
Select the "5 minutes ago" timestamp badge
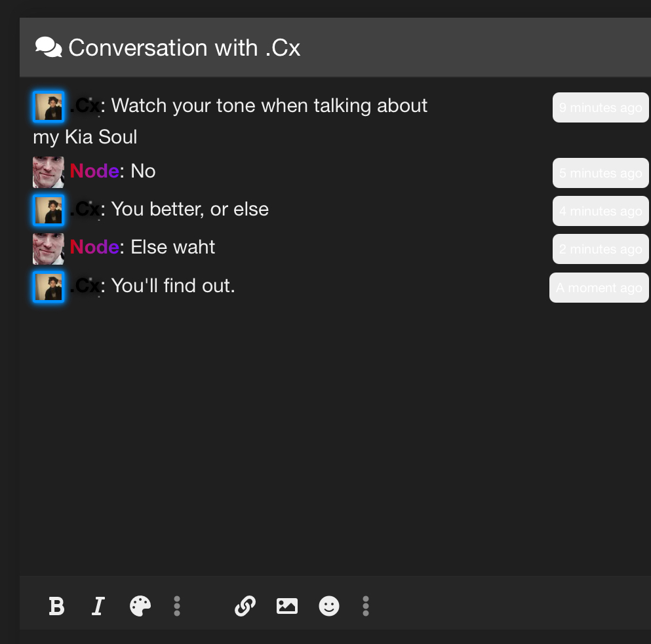click(601, 173)
